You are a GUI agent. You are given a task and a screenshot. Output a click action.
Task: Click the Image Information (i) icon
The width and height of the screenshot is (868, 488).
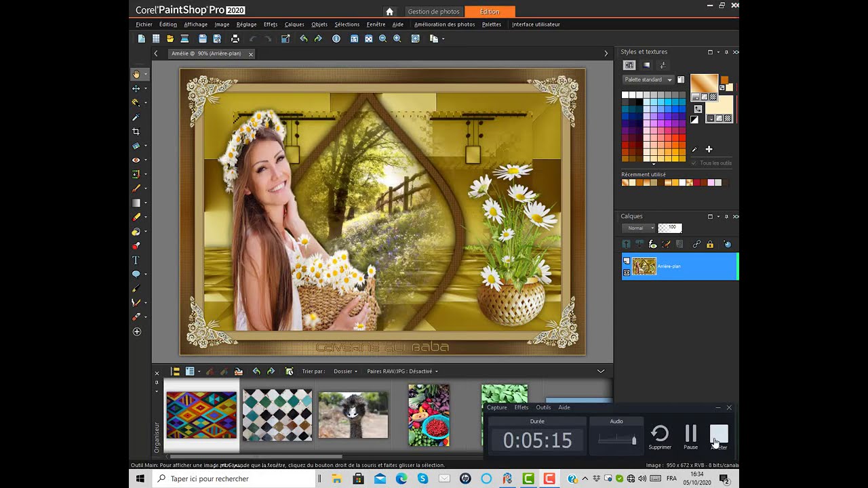point(336,39)
